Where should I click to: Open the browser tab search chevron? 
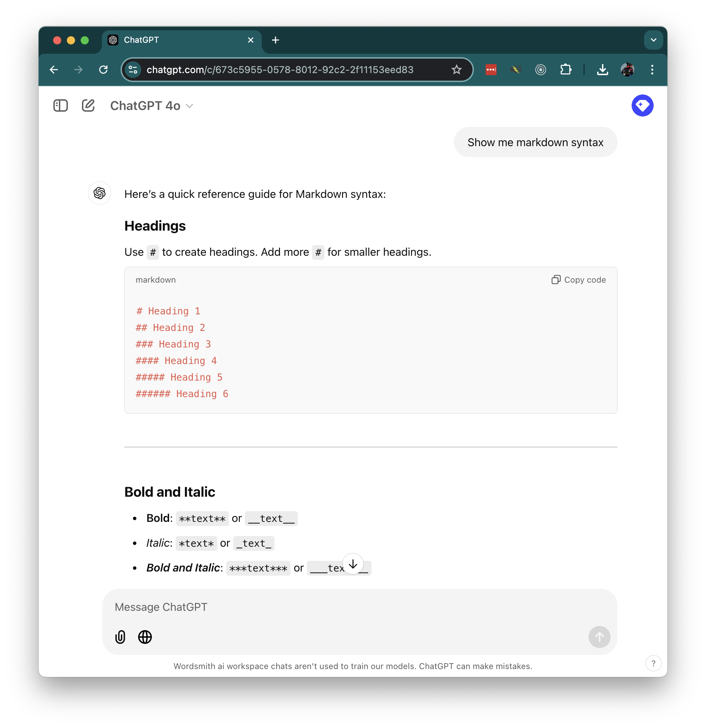(x=653, y=40)
